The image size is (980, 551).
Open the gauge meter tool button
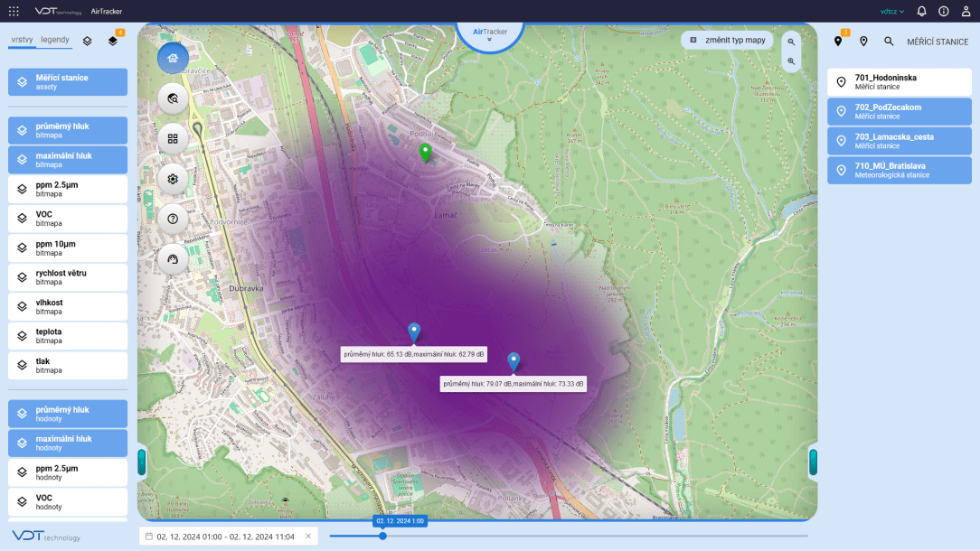coord(173,259)
